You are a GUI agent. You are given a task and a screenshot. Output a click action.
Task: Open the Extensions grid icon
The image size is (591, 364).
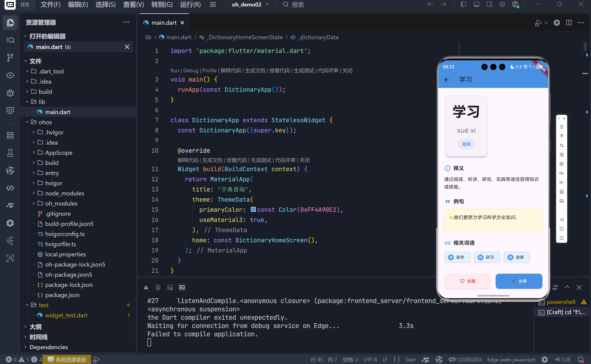[10, 135]
